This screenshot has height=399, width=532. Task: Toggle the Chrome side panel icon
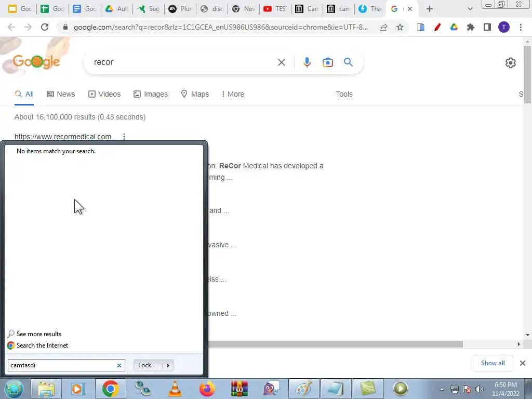click(x=487, y=27)
